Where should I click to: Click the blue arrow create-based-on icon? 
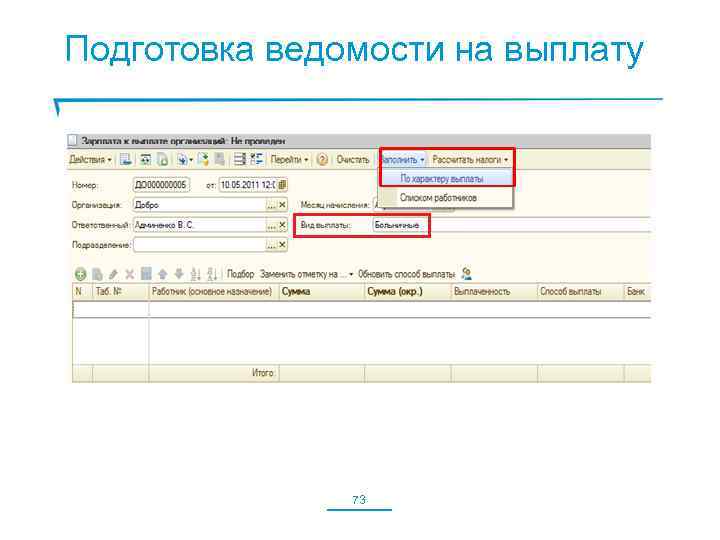(x=182, y=159)
